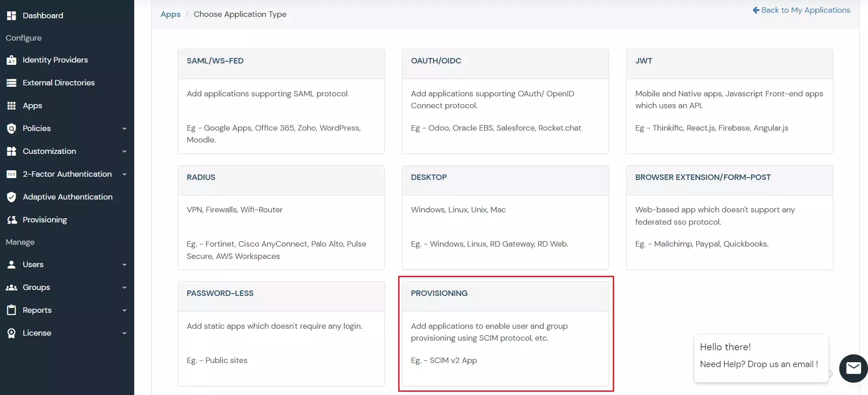Viewport: 868px width, 395px height.
Task: Click Back to My Applications link
Action: pyautogui.click(x=801, y=10)
